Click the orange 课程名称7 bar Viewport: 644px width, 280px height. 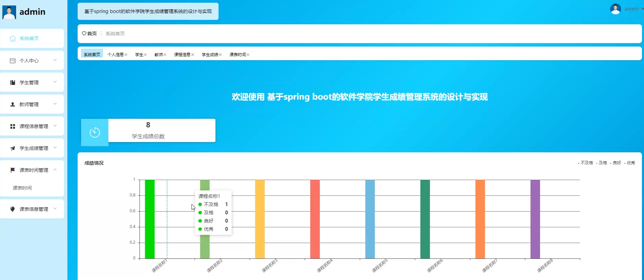tap(480, 219)
